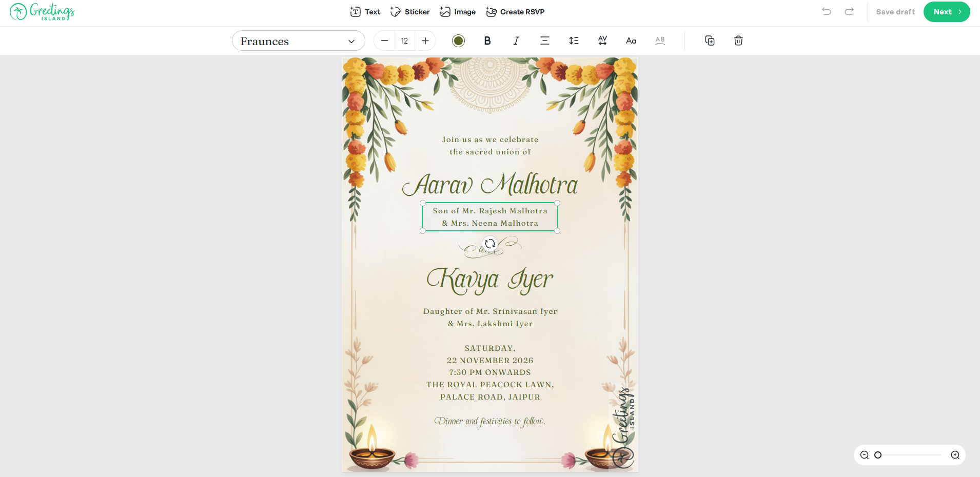Click the font size field showing 12
This screenshot has height=477, width=980.
pyautogui.click(x=405, y=41)
